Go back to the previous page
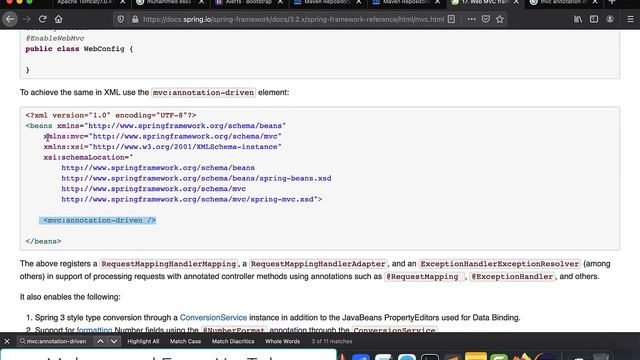Viewport: 640px width, 360px height. (10, 19)
